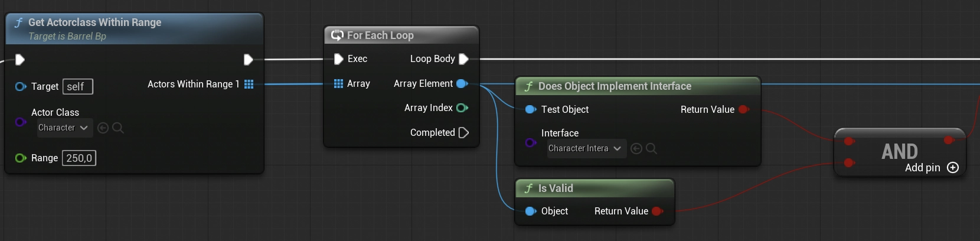Click the For Each Loop Exec input pin
The width and height of the screenshot is (980, 241).
[338, 59]
